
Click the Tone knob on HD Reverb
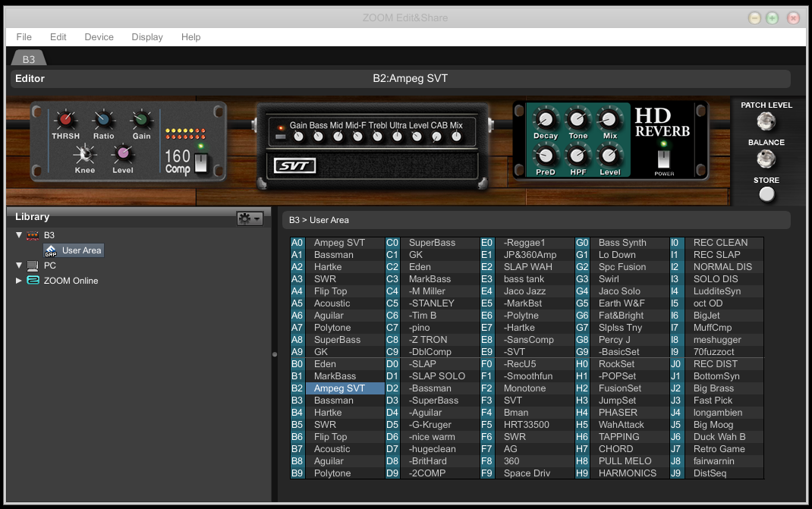(578, 120)
